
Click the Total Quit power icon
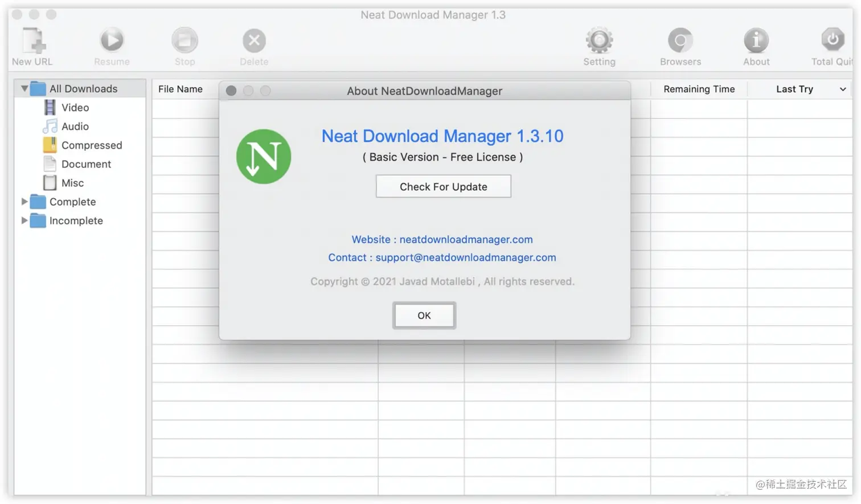(x=832, y=40)
